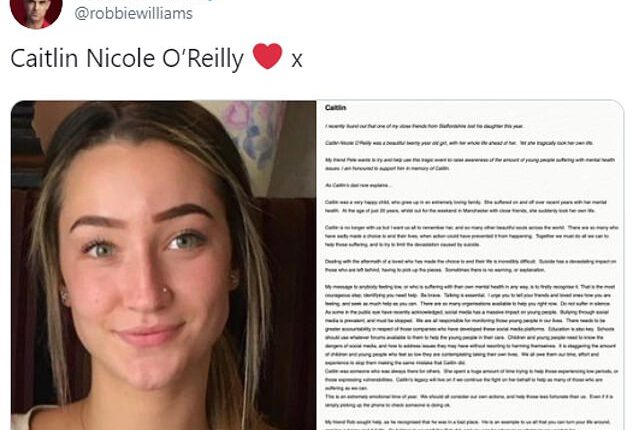The width and height of the screenshot is (633, 430).
Task: Click the 'Caitlin Nicole O'Reilly' tweet text
Action: tap(127, 59)
